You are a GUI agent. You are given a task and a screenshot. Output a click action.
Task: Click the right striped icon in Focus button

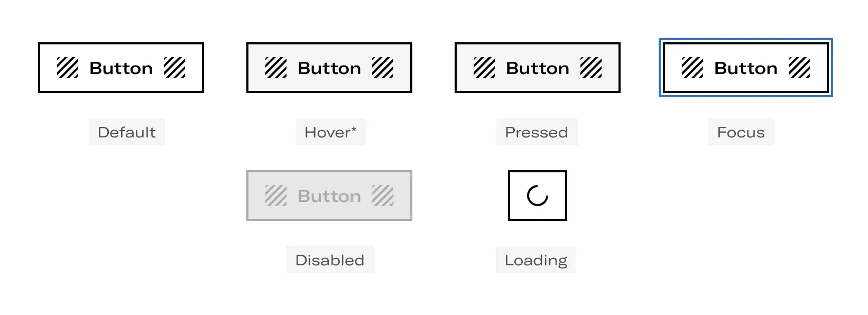point(799,68)
